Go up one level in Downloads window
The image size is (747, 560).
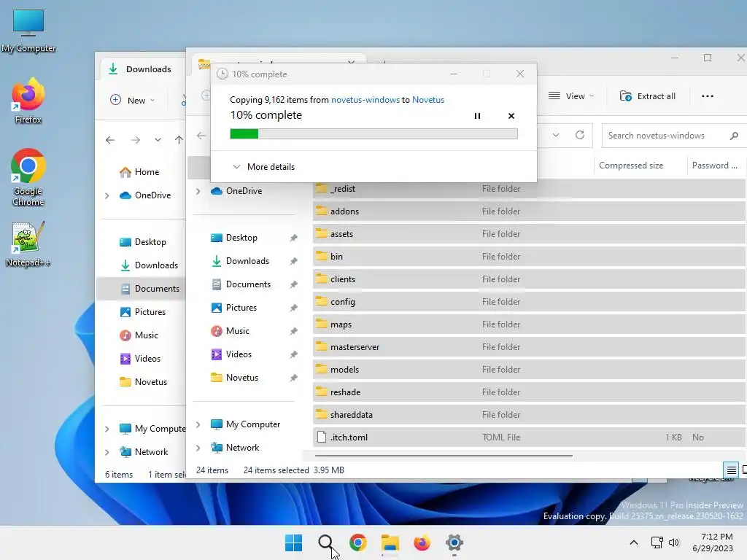(179, 140)
